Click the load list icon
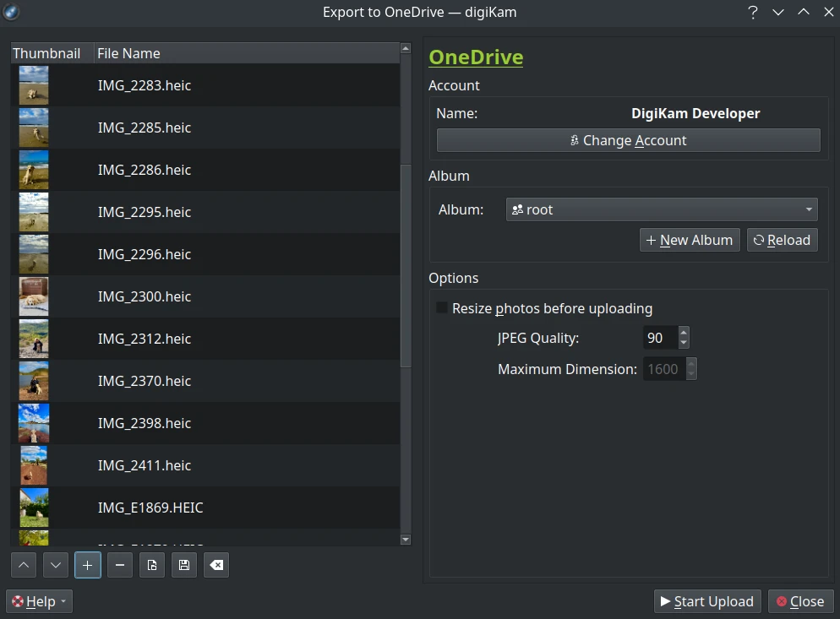This screenshot has width=840, height=619. [152, 565]
